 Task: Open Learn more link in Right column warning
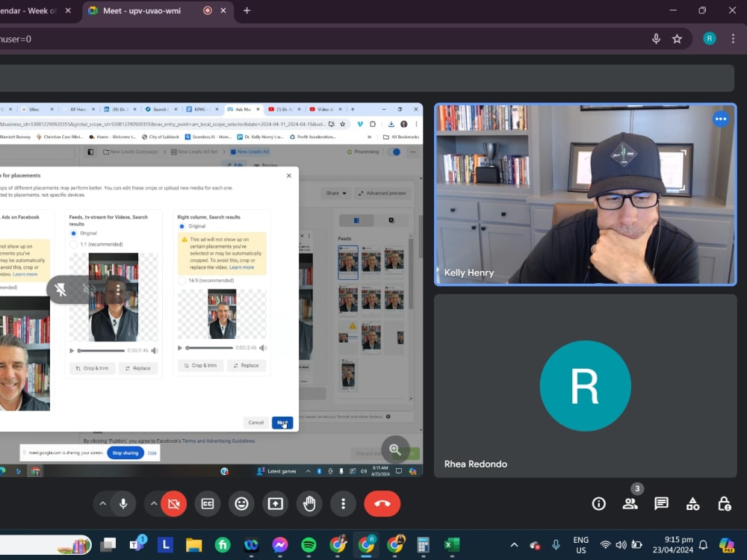coord(241,267)
